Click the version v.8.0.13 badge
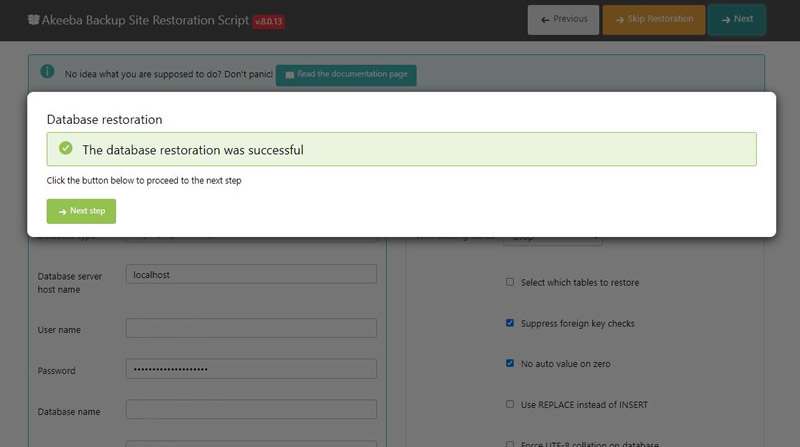Image resolution: width=800 pixels, height=447 pixels. 268,21
